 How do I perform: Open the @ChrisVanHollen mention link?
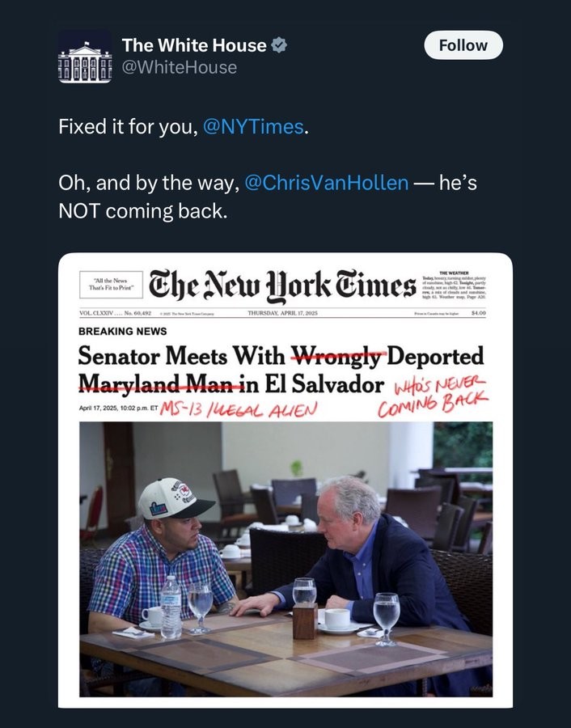click(x=326, y=183)
